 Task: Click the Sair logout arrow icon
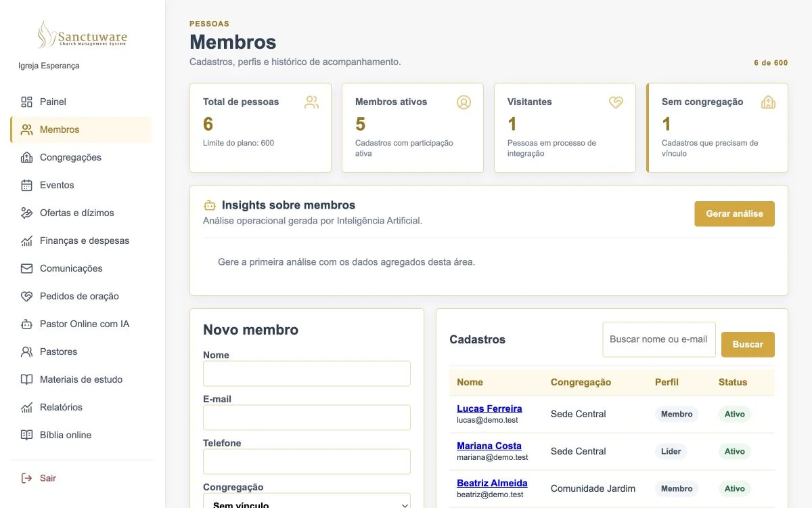[x=26, y=478]
